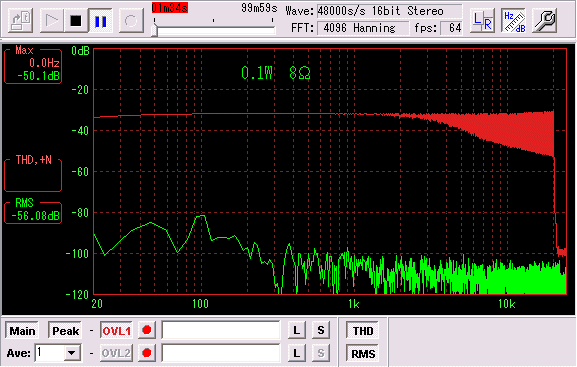The width and height of the screenshot is (577, 367).
Task: Toggle the Main display button
Action: (22, 331)
